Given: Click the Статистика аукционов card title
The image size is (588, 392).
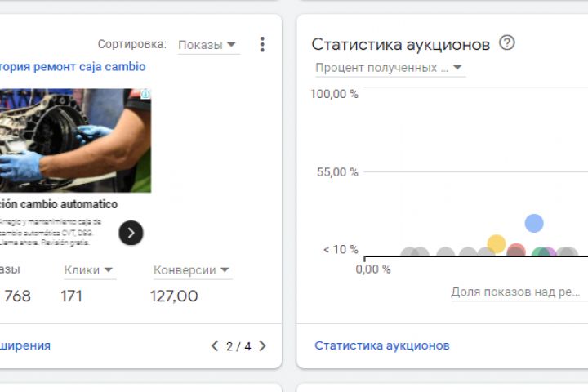Looking at the screenshot, I should 400,44.
